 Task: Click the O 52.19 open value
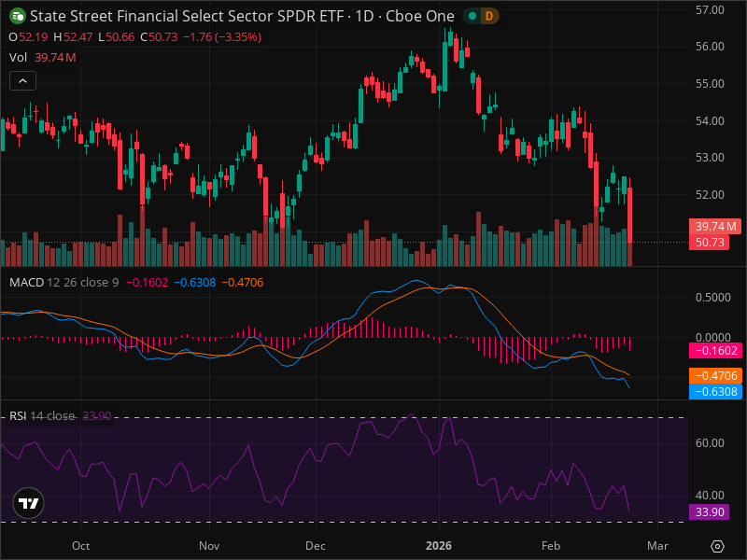28,37
